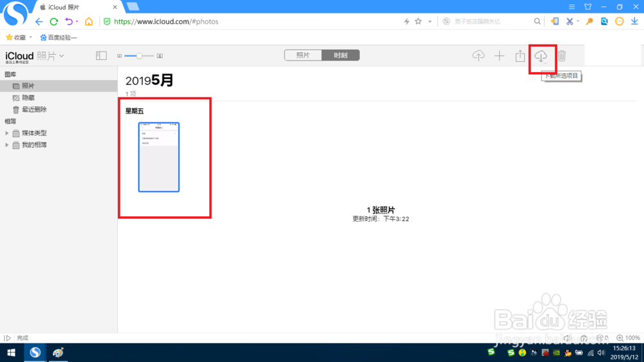Reload the page with the green refresh icon
Image resolution: width=644 pixels, height=362 pixels.
(x=54, y=22)
